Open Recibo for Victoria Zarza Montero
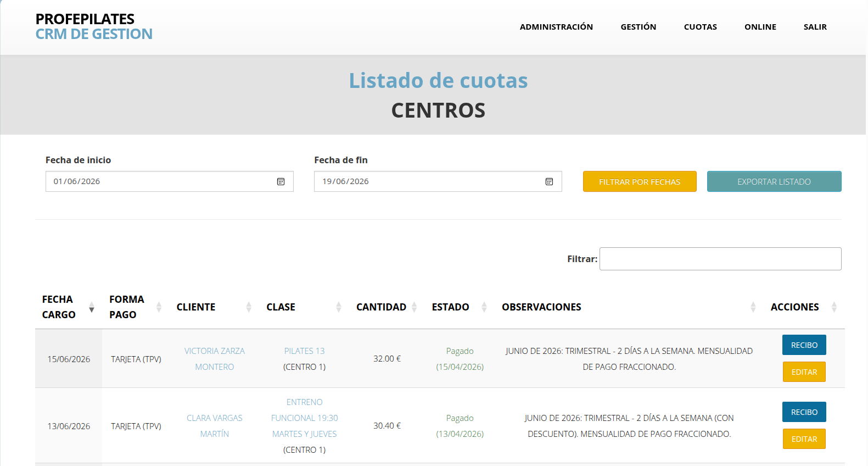 click(x=804, y=345)
